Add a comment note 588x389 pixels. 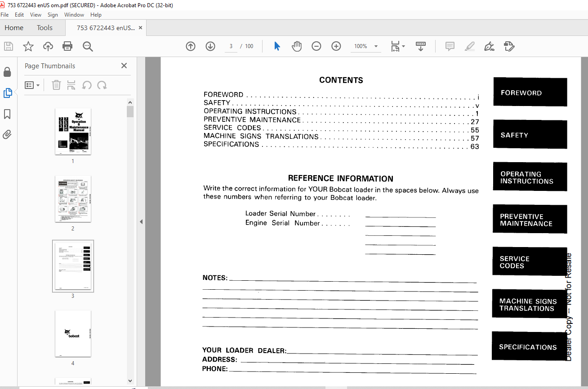pos(450,46)
